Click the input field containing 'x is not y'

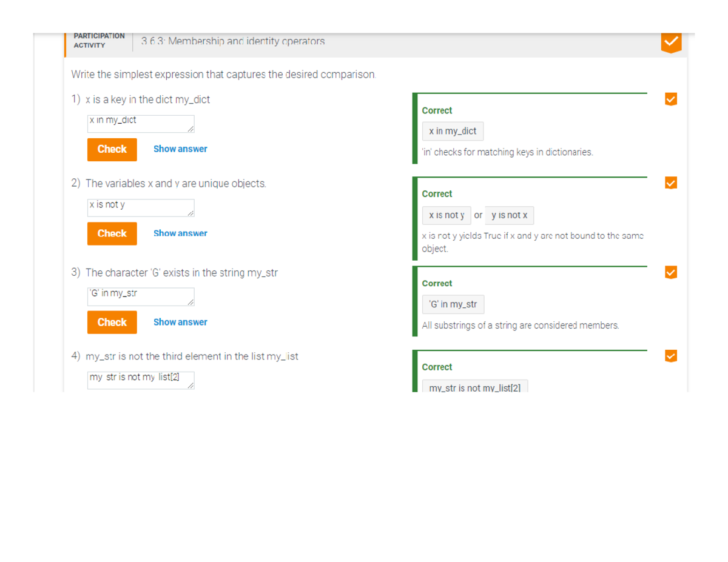point(141,208)
